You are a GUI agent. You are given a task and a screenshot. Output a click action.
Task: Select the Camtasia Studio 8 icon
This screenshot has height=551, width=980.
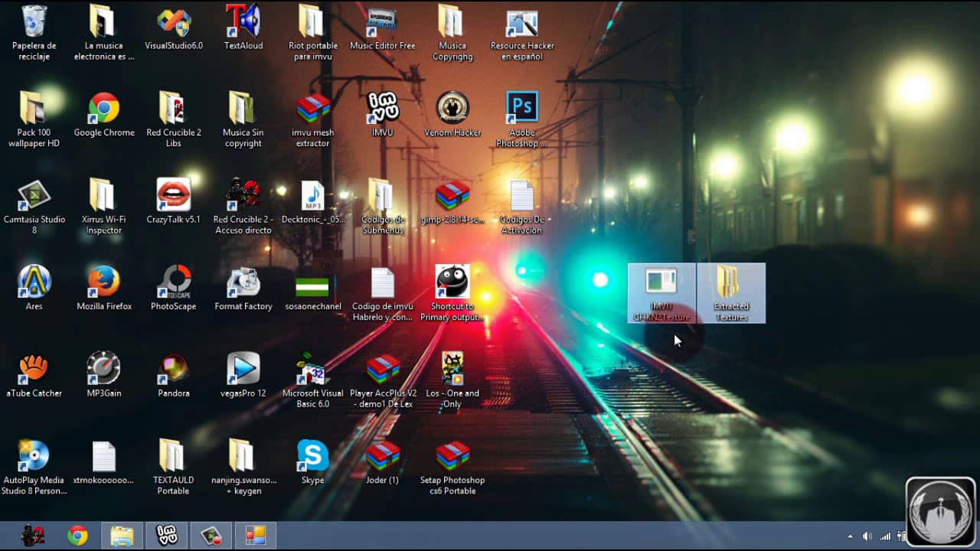click(x=34, y=196)
